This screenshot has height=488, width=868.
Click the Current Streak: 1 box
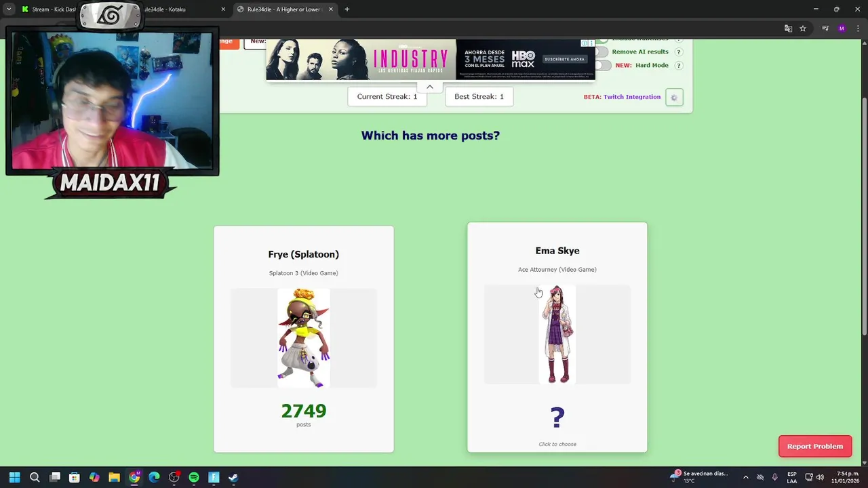click(387, 97)
